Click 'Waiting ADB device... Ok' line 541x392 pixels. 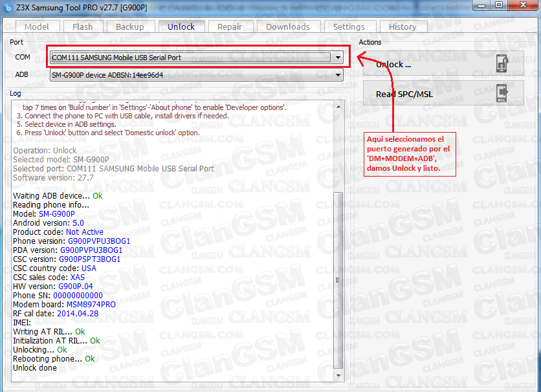tap(58, 195)
